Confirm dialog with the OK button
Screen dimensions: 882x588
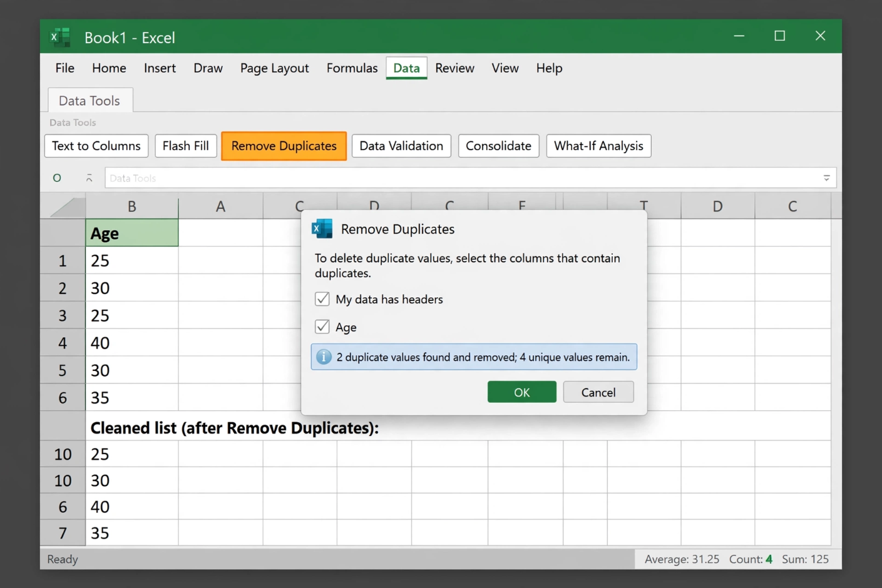coord(521,392)
